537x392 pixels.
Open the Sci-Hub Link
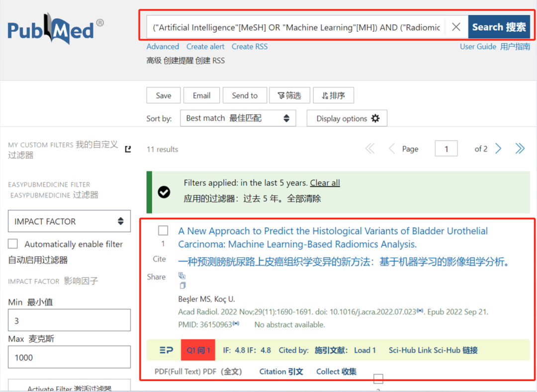(x=433, y=350)
